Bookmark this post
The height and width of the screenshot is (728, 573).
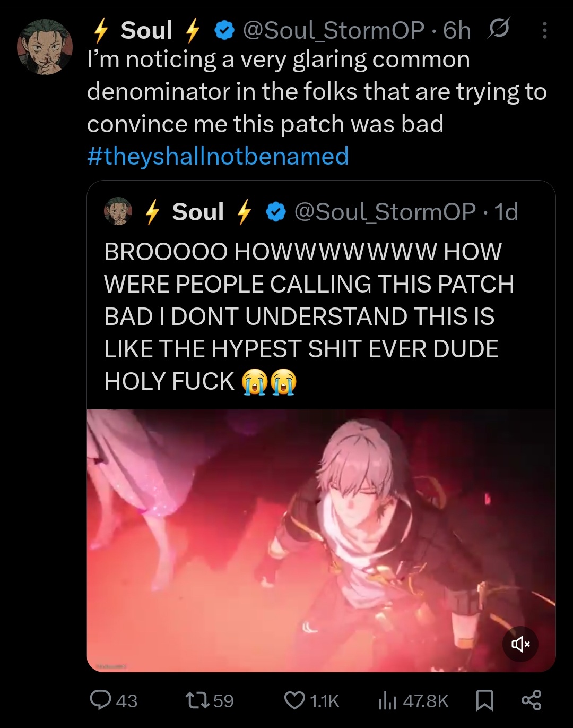484,700
